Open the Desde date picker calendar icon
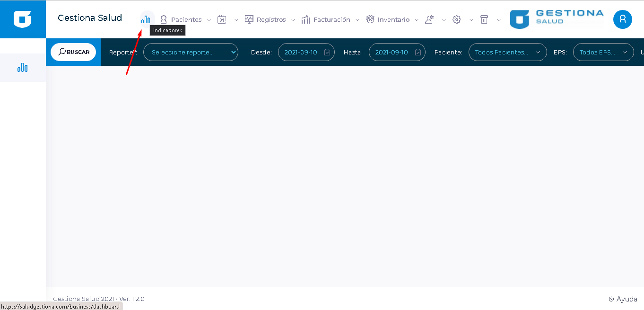 click(x=327, y=53)
